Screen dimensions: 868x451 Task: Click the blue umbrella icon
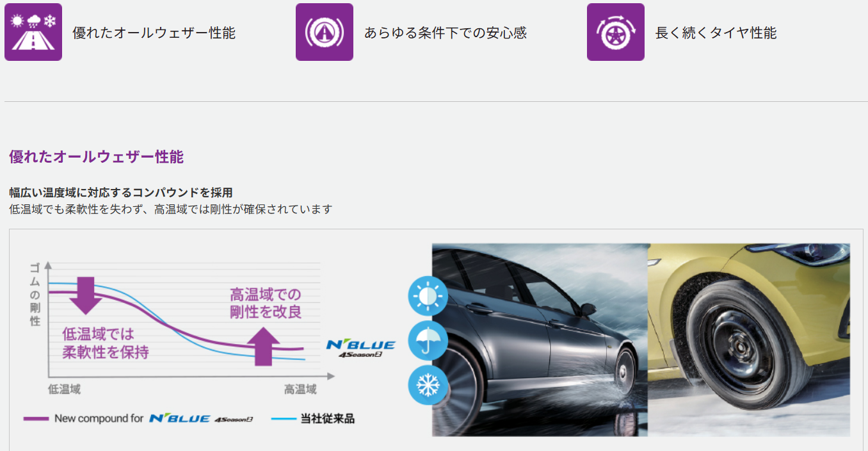pyautogui.click(x=428, y=341)
